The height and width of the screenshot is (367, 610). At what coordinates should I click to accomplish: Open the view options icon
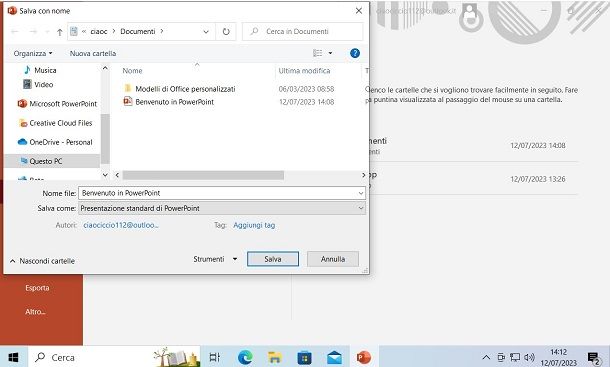click(317, 53)
